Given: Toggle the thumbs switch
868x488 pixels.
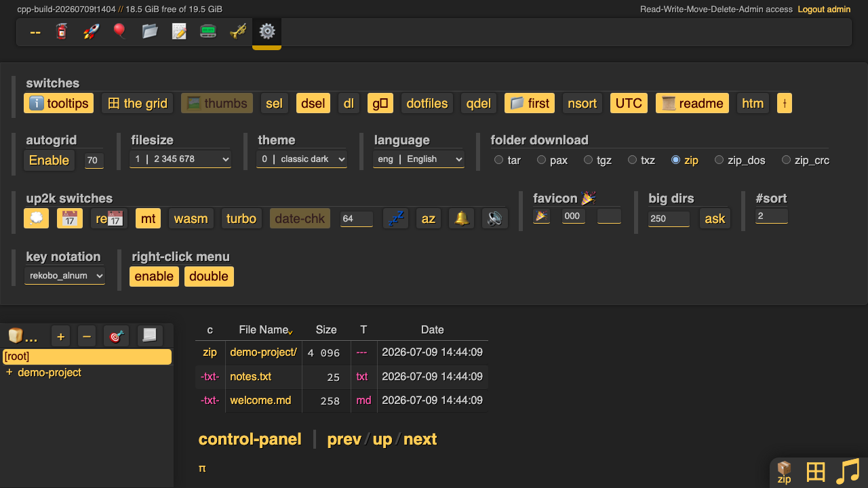Looking at the screenshot, I should pyautogui.click(x=217, y=103).
